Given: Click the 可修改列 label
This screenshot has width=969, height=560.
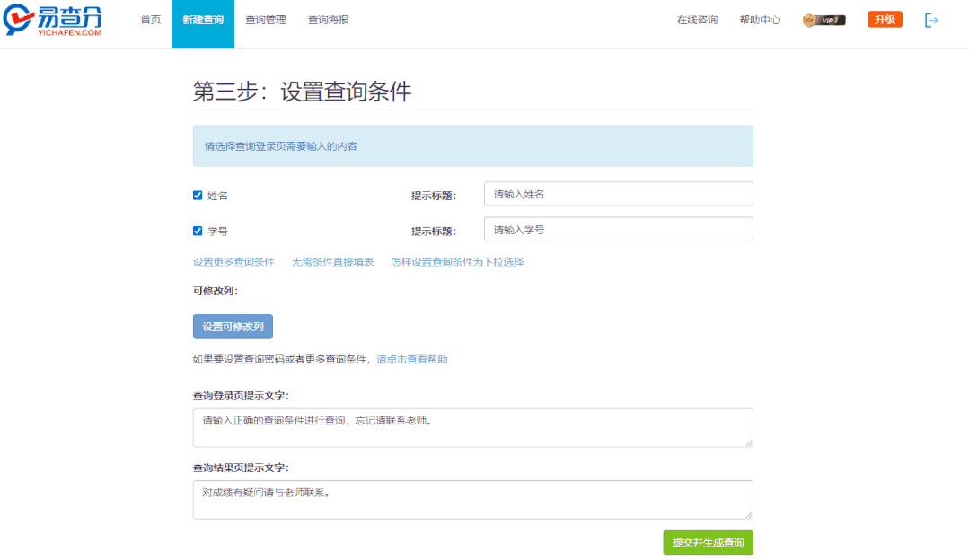Looking at the screenshot, I should tap(215, 291).
